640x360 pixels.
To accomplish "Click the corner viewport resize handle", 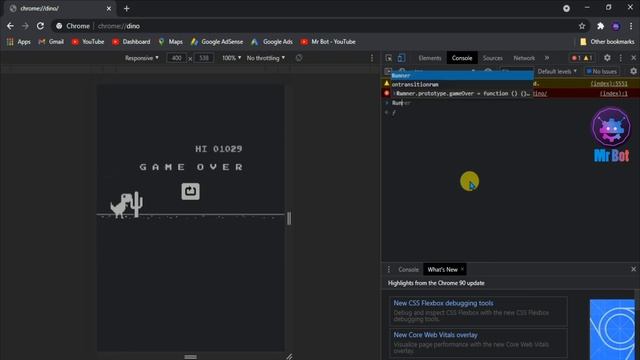I will 289,356.
